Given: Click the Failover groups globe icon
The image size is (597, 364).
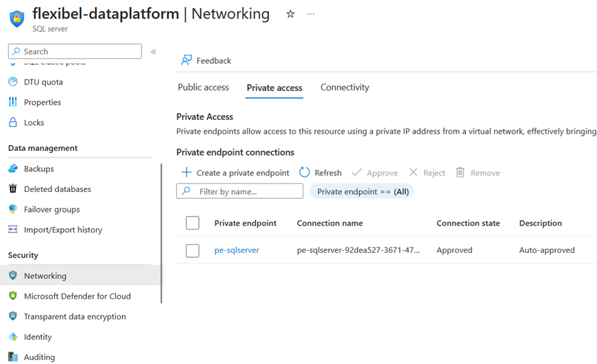Looking at the screenshot, I should [13, 209].
